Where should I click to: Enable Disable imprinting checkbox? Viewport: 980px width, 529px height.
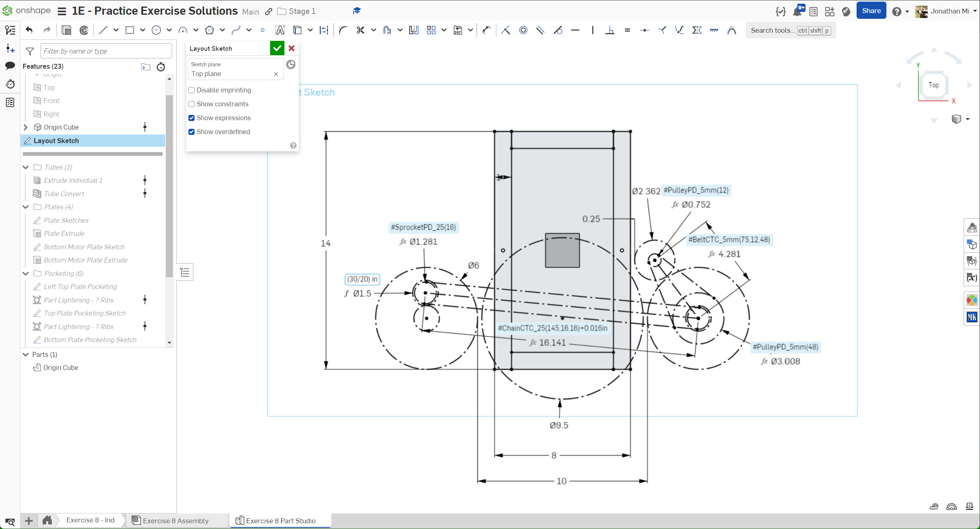tap(191, 90)
